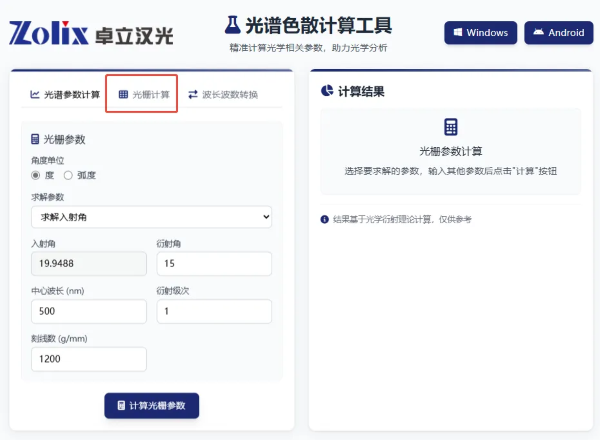
Task: Expand the 求解参数 dropdown
Action: (151, 216)
